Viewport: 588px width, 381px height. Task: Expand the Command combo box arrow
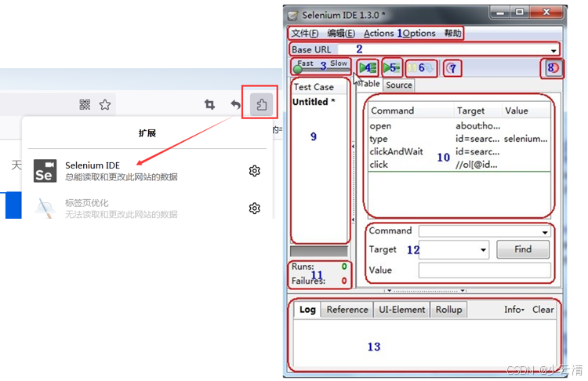tap(545, 233)
